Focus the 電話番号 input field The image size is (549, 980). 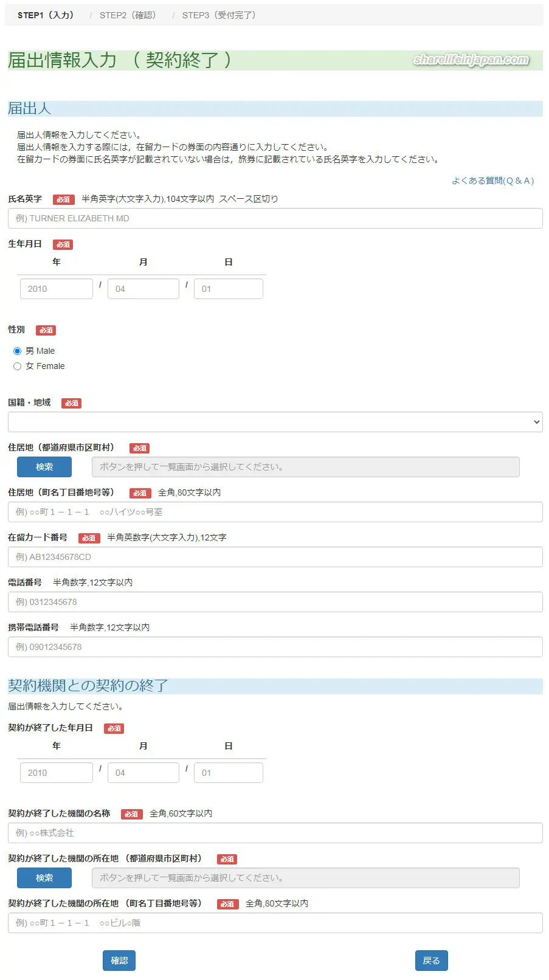(x=275, y=602)
